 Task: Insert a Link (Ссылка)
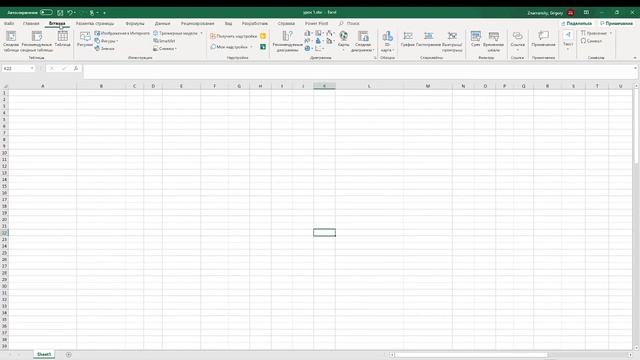tap(518, 41)
